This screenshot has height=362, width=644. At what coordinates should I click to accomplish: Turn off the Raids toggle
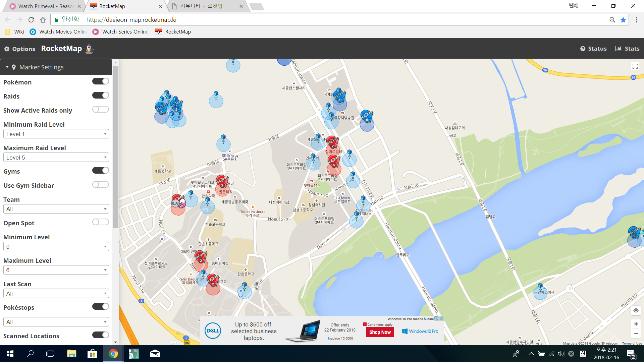(x=101, y=95)
